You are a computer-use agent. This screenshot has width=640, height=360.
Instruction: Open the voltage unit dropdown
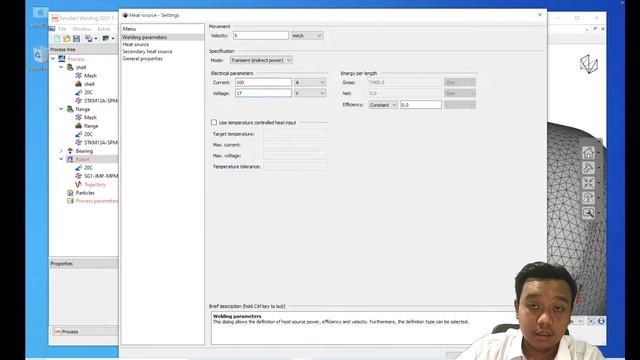(x=310, y=93)
